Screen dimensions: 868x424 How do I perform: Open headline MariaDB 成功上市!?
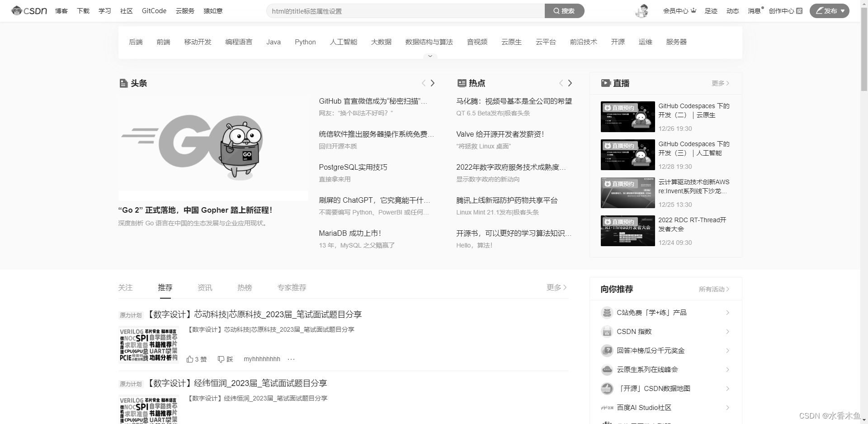pos(350,233)
